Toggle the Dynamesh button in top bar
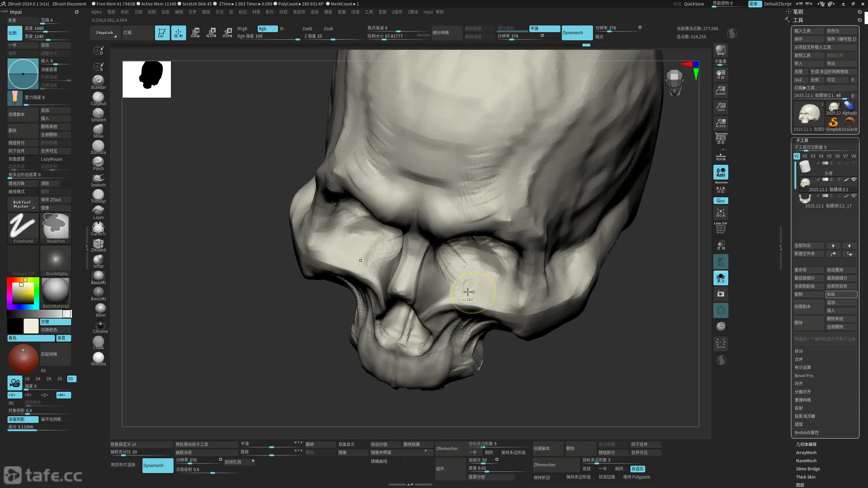The image size is (868, 488). tap(577, 33)
